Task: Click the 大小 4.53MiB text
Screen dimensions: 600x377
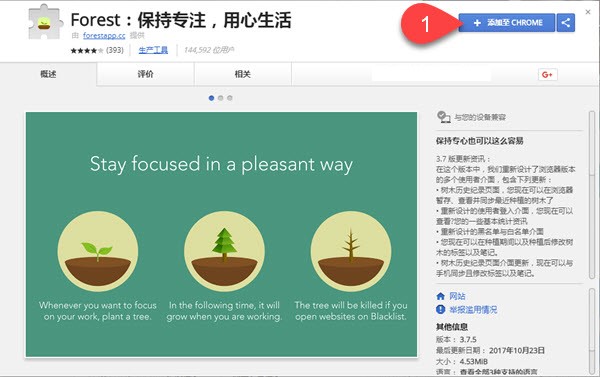Action: click(x=461, y=361)
